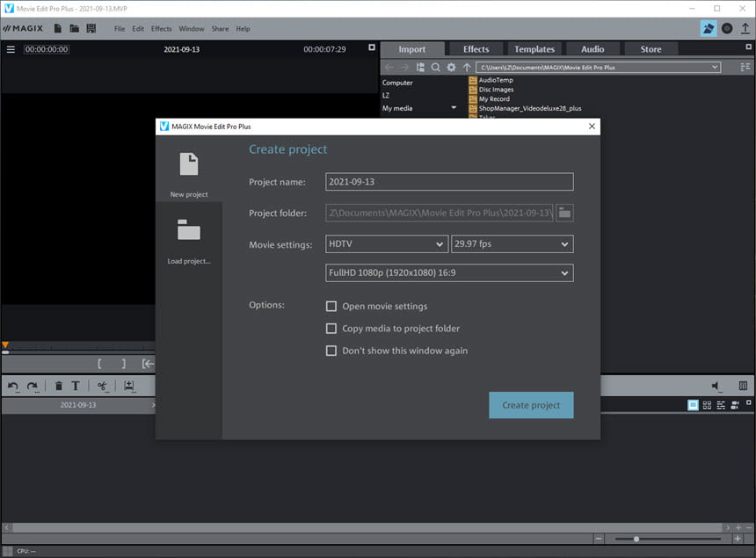Click the insert mode icon next to the scissors
Image resolution: width=756 pixels, height=558 pixels.
pyautogui.click(x=128, y=386)
